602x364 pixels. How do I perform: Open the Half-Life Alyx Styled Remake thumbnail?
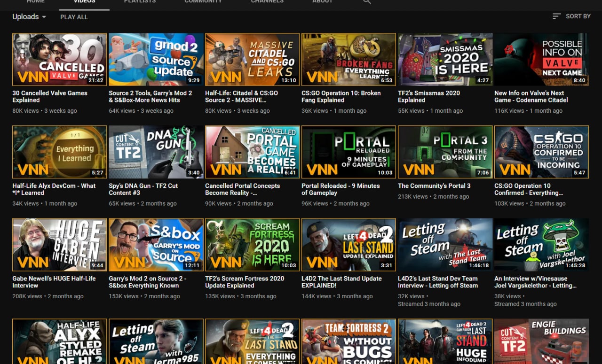pos(59,341)
